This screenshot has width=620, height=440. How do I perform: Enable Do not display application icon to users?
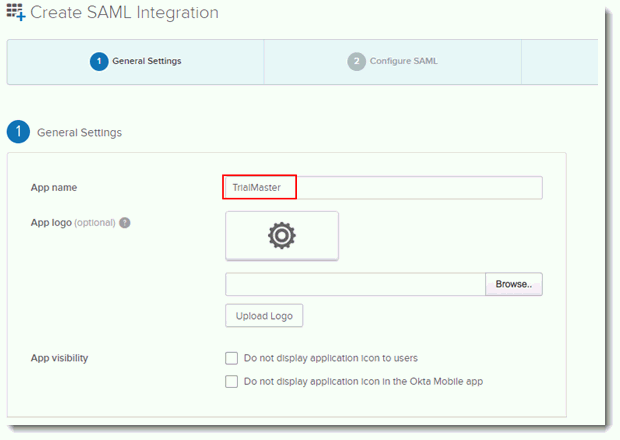[x=232, y=358]
